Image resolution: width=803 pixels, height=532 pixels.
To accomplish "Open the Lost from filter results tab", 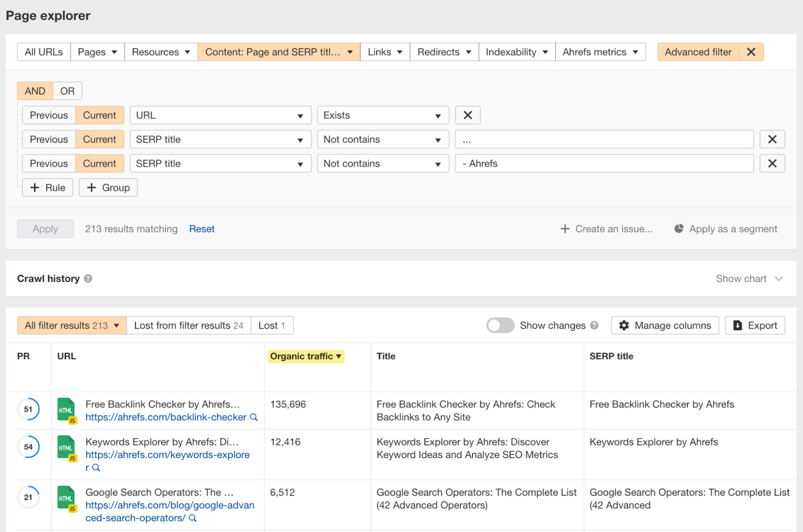I will pos(188,325).
